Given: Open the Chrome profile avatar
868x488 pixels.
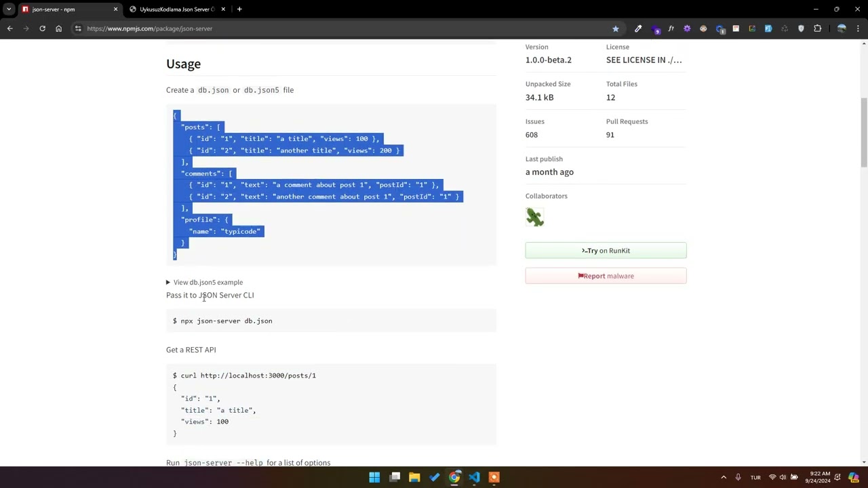Looking at the screenshot, I should pos(842,28).
